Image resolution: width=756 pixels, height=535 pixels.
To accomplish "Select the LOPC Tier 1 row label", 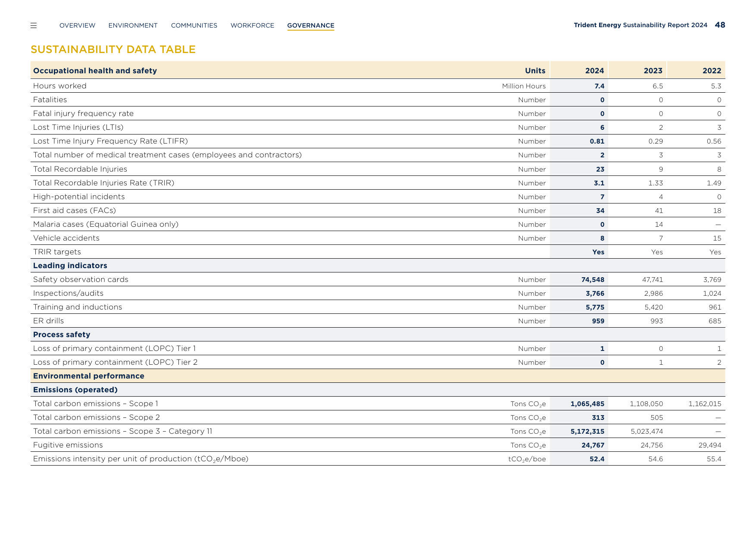I will click(114, 348).
